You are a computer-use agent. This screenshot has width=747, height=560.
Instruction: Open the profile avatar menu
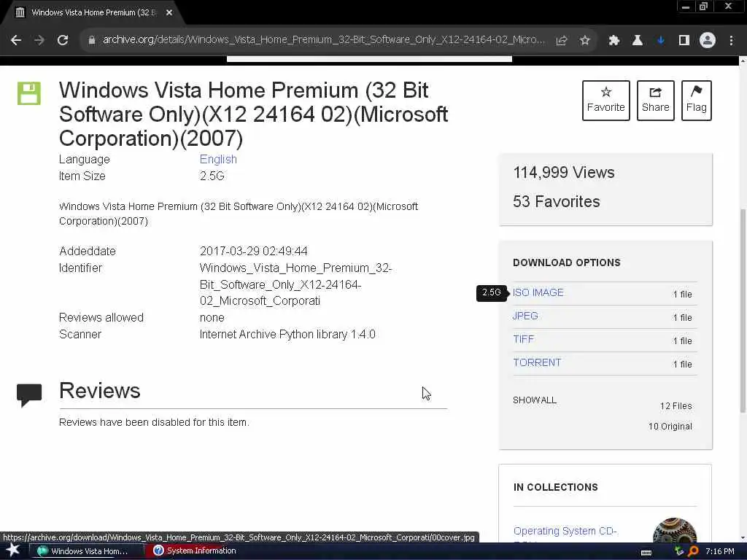(708, 41)
